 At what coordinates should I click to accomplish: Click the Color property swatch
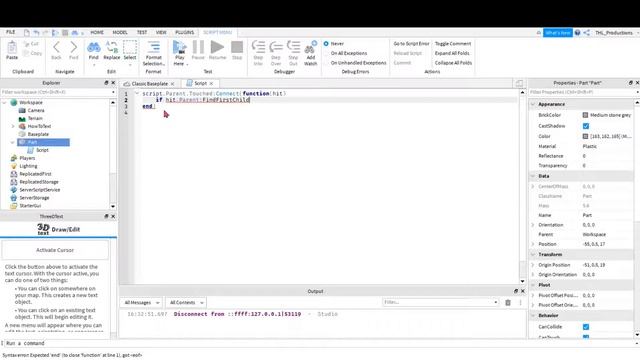[585, 136]
